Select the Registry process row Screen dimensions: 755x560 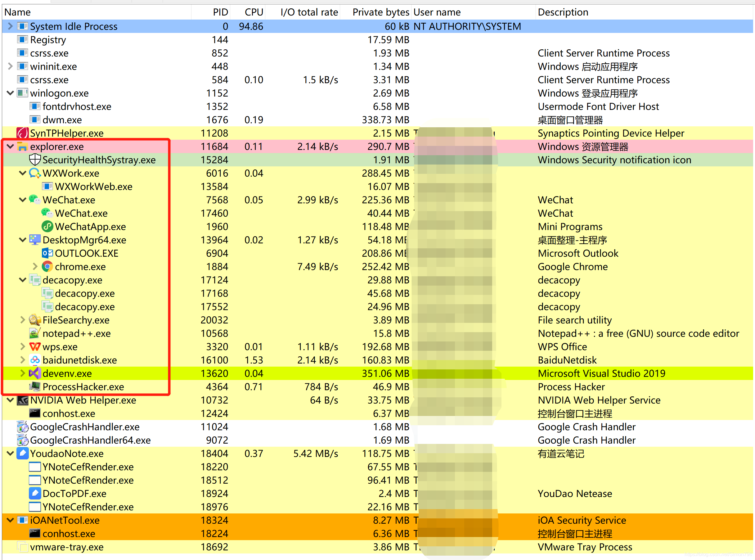coord(377,40)
